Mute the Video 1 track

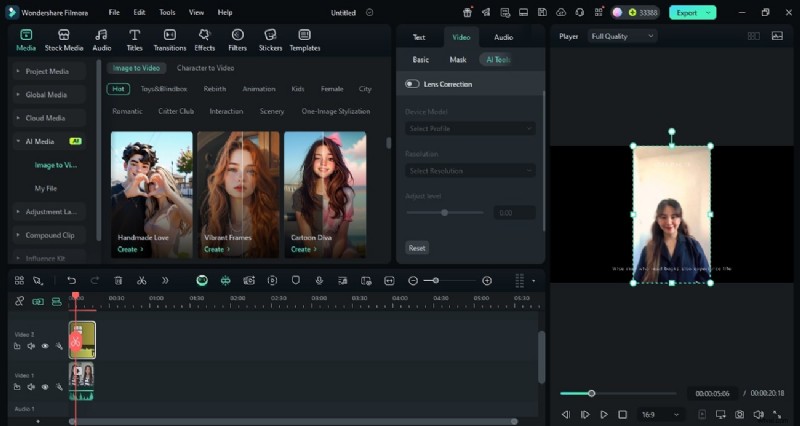31,387
